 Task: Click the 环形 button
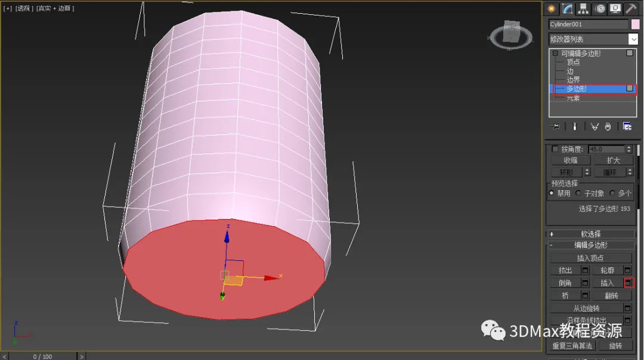pos(566,172)
